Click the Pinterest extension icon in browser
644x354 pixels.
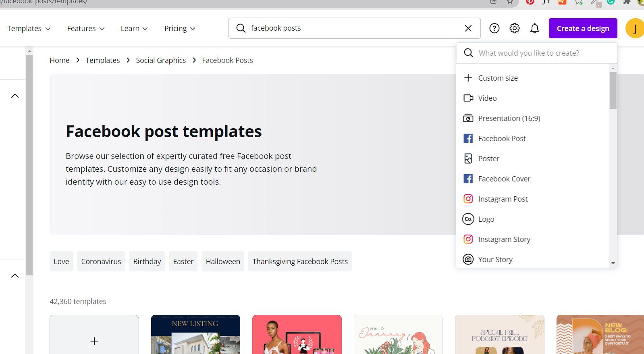[530, 2]
